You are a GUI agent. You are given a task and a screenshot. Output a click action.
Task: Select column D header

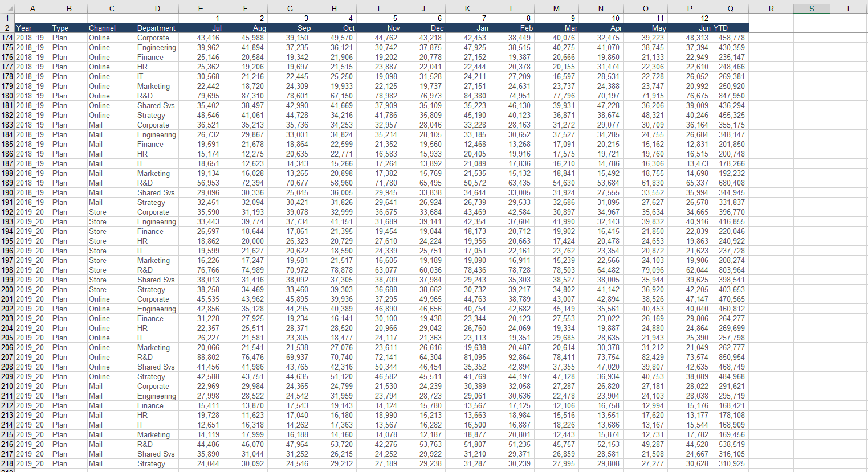point(157,8)
